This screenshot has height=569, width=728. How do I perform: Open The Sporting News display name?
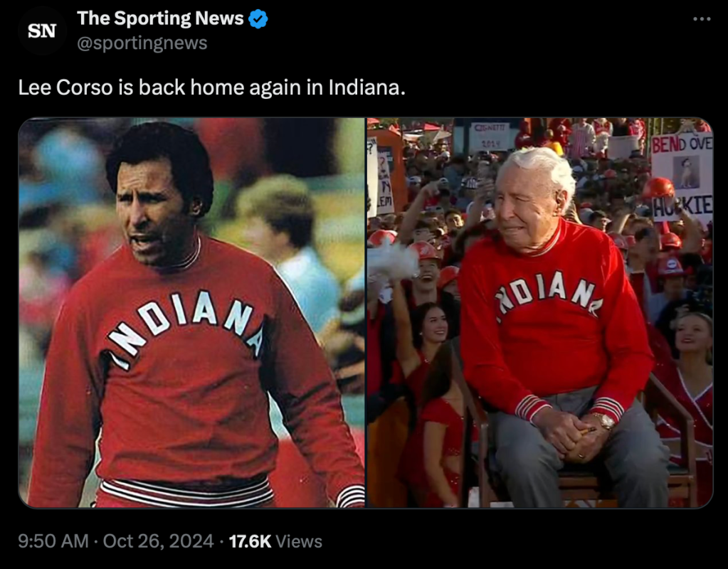[x=160, y=18]
